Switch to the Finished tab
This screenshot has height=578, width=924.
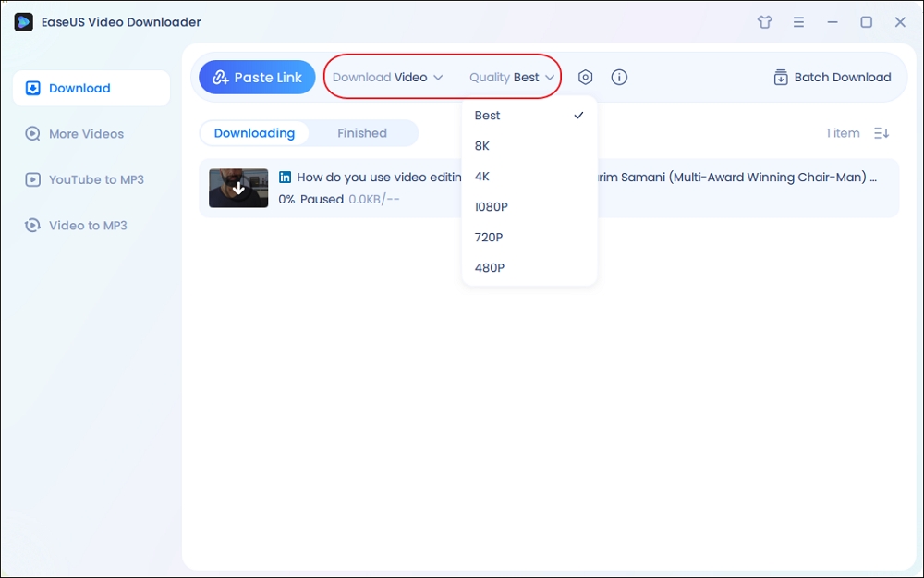[x=362, y=133]
